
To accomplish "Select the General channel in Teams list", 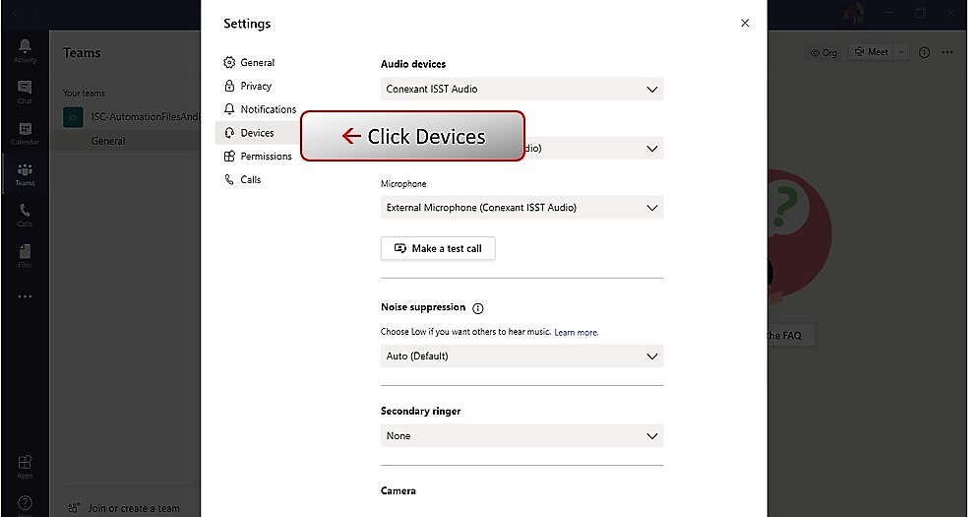I will [108, 141].
